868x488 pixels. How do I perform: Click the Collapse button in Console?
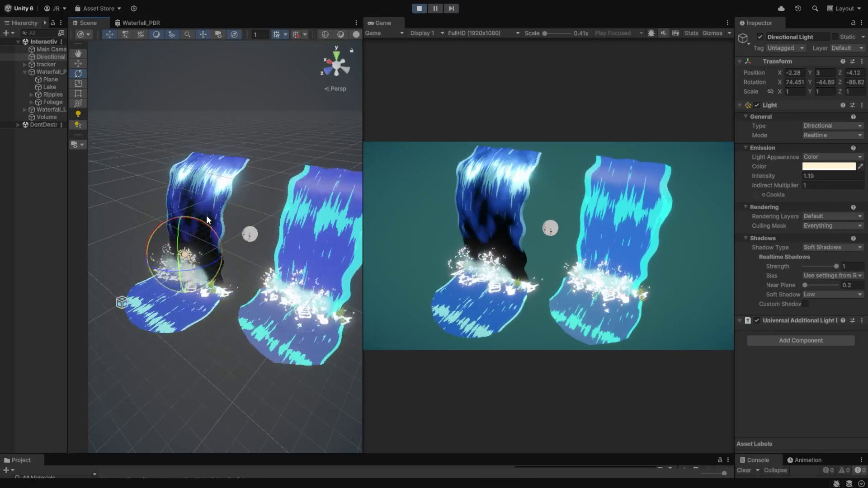point(775,470)
